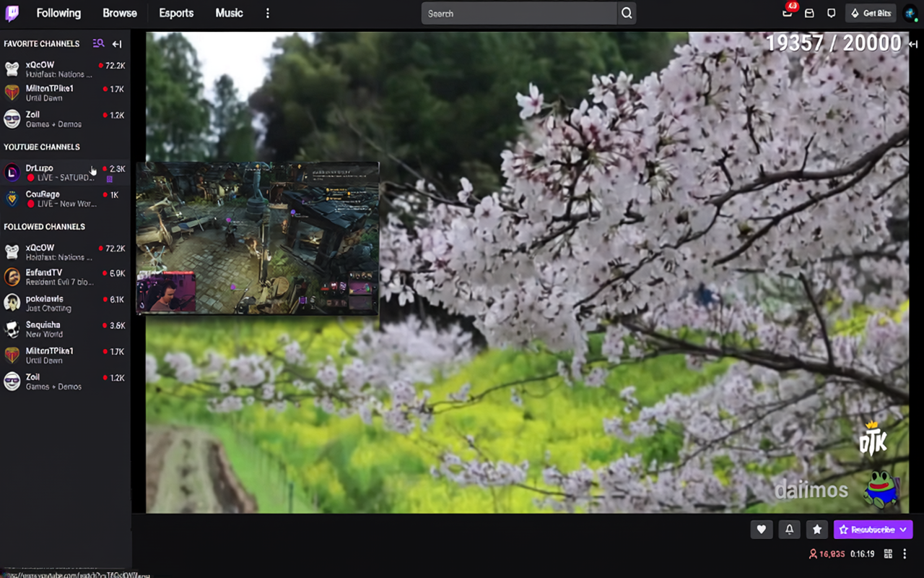This screenshot has width=924, height=578.
Task: Open the three-dot more menu in top navigation
Action: pos(268,13)
